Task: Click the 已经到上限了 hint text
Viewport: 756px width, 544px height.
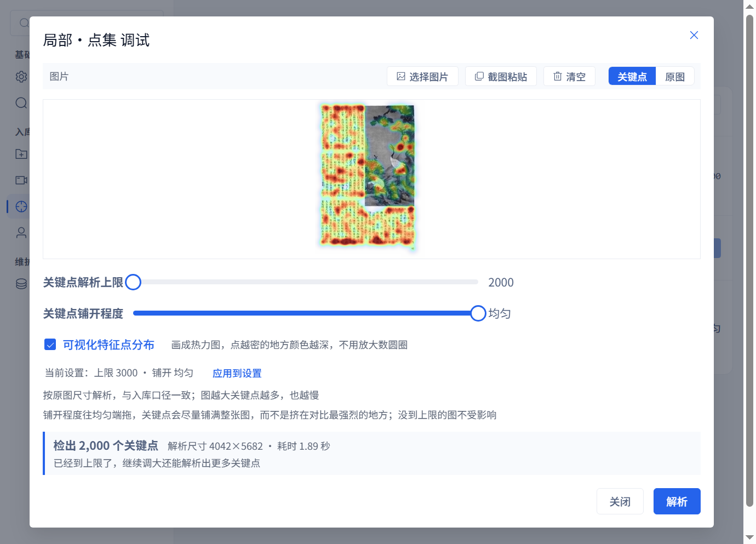Action: (157, 463)
